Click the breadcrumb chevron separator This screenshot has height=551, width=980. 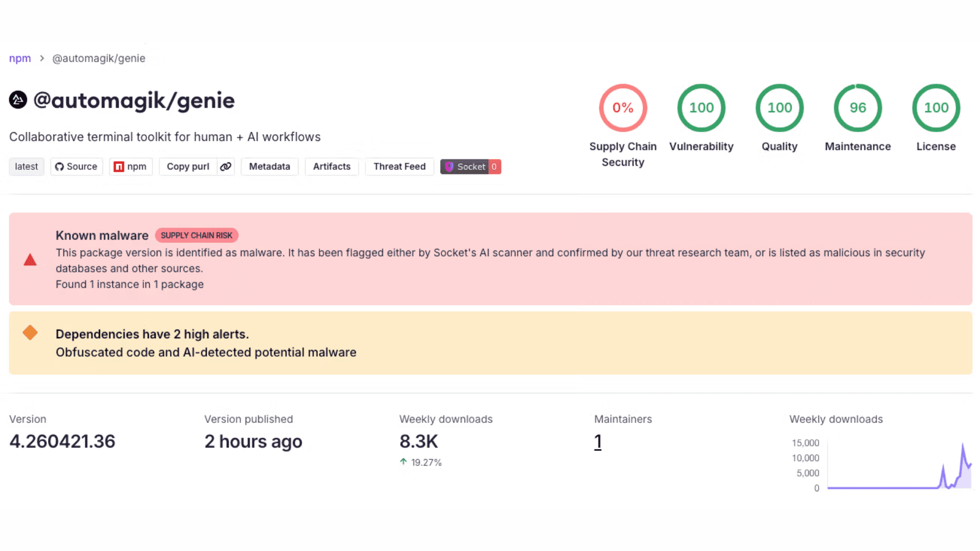[x=42, y=59]
